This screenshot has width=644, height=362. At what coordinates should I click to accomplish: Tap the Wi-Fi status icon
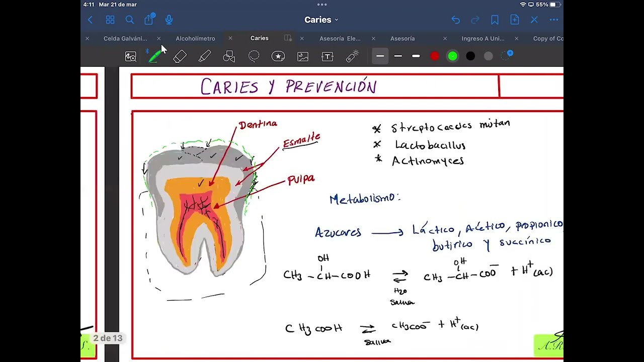pyautogui.click(x=523, y=5)
